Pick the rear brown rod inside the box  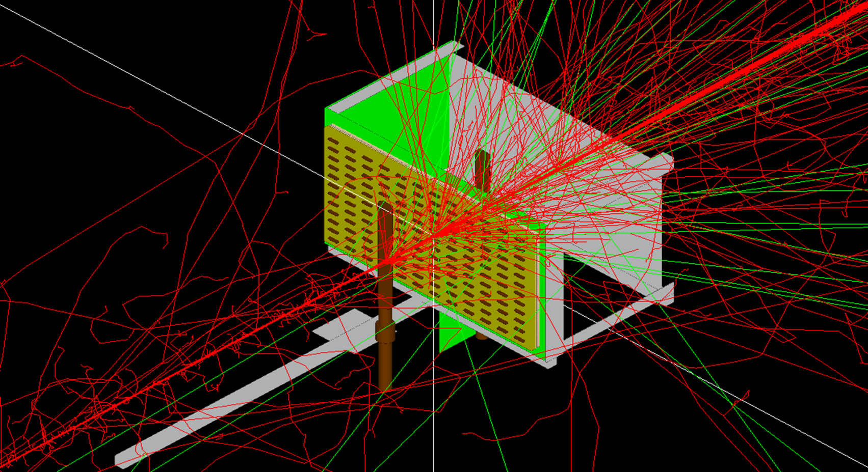pos(481,171)
